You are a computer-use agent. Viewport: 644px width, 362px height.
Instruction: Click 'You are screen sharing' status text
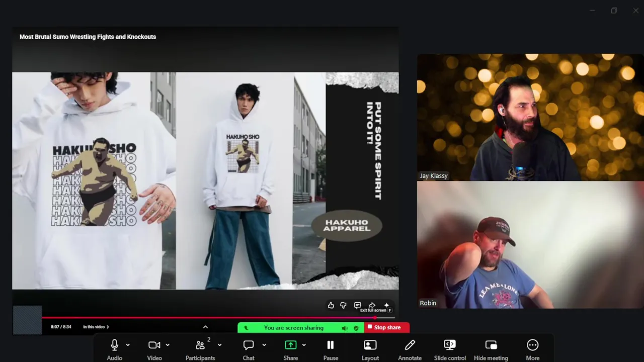[x=294, y=328]
